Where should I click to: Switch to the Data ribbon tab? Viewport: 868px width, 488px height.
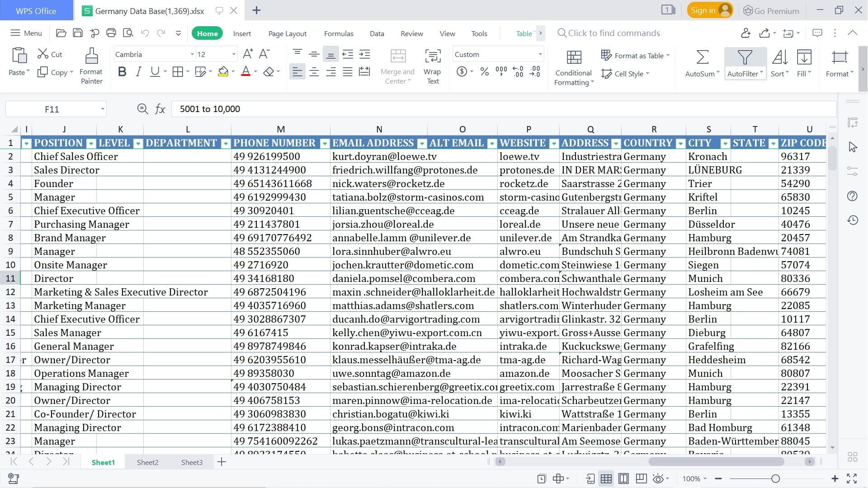377,33
